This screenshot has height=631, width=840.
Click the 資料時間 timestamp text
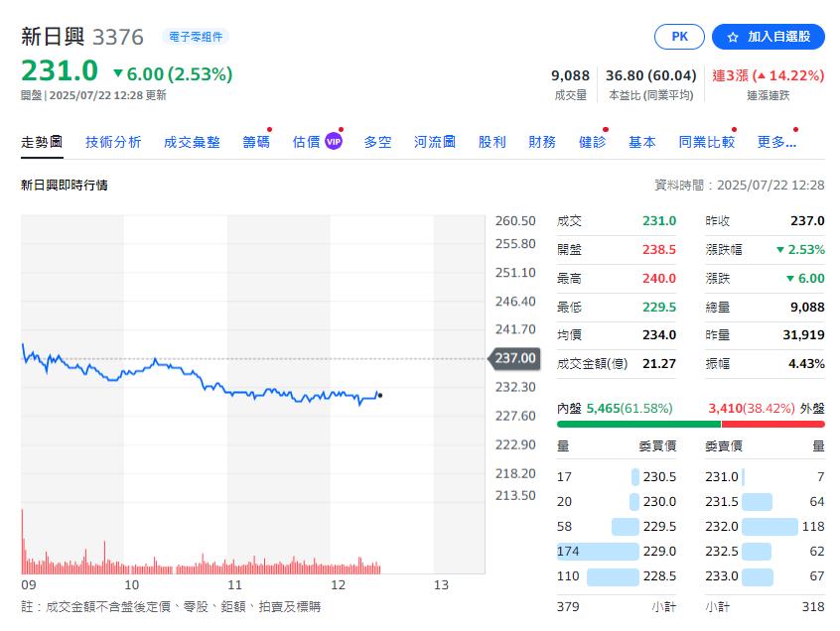click(x=740, y=186)
